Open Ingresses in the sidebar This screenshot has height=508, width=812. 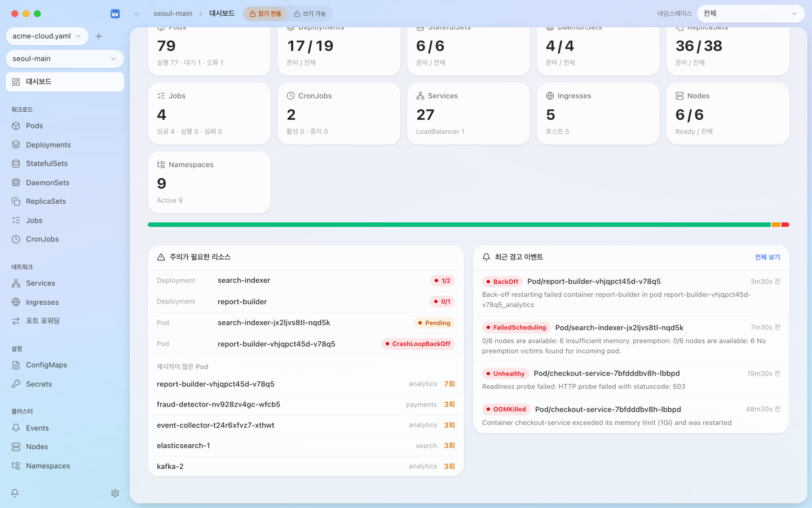click(65, 302)
